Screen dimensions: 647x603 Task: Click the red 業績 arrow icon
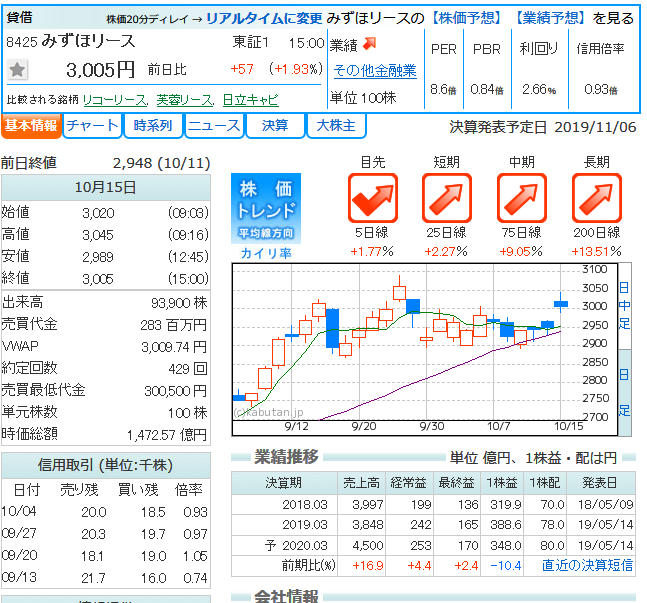click(370, 44)
